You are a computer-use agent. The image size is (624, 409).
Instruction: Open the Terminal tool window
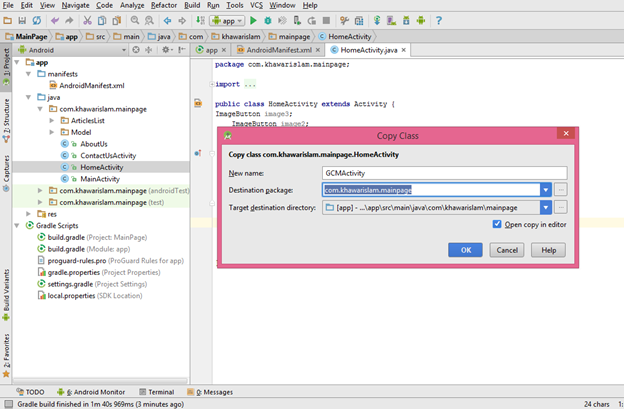(156, 392)
